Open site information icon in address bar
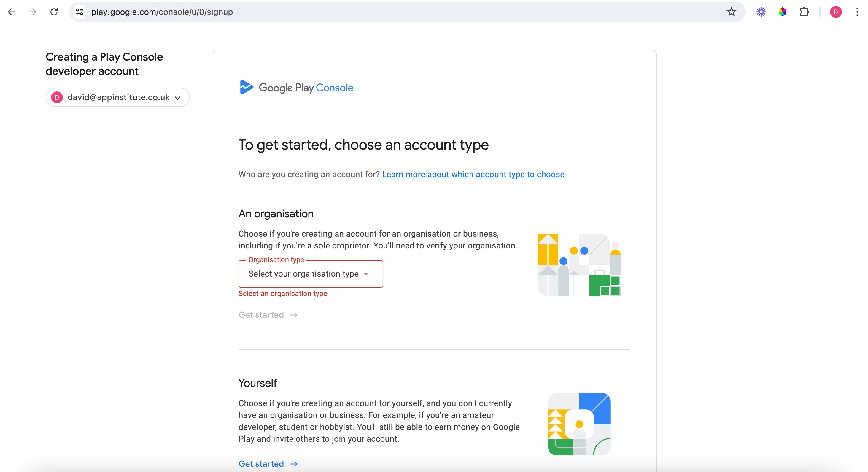 coord(80,12)
